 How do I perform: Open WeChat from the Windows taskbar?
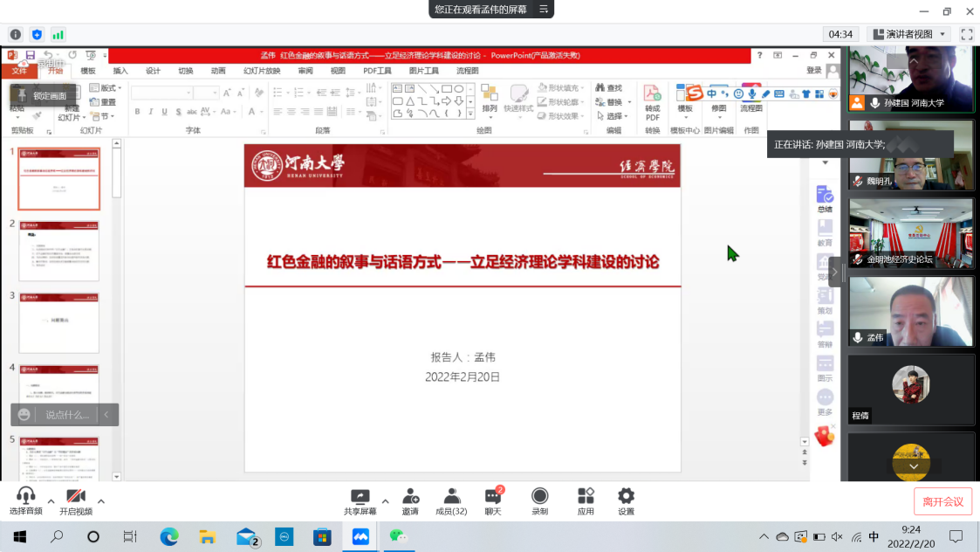[398, 535]
